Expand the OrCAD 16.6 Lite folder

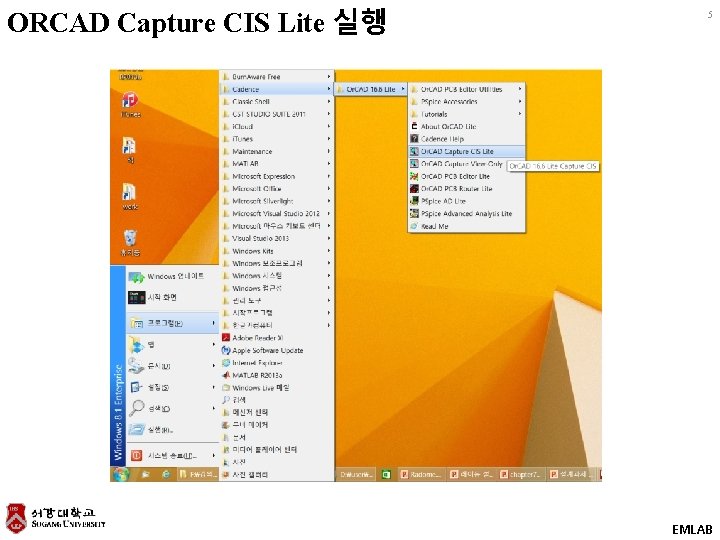coord(371,89)
